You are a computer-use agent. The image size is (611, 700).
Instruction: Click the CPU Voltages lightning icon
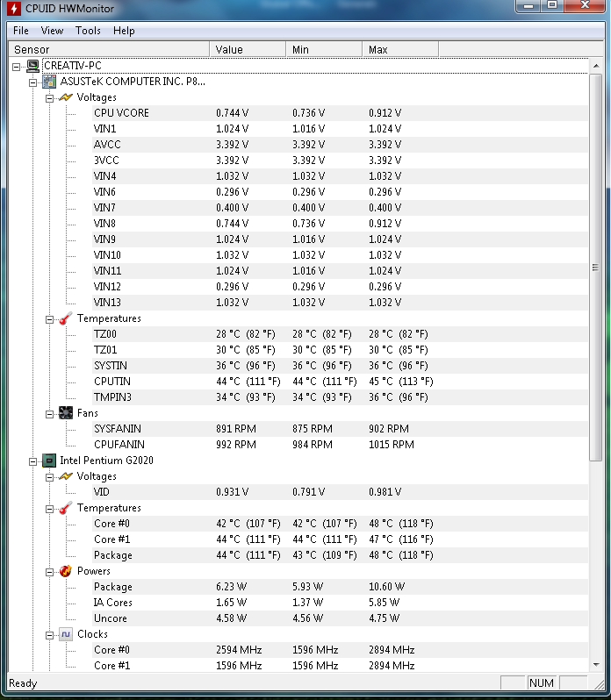pos(66,476)
